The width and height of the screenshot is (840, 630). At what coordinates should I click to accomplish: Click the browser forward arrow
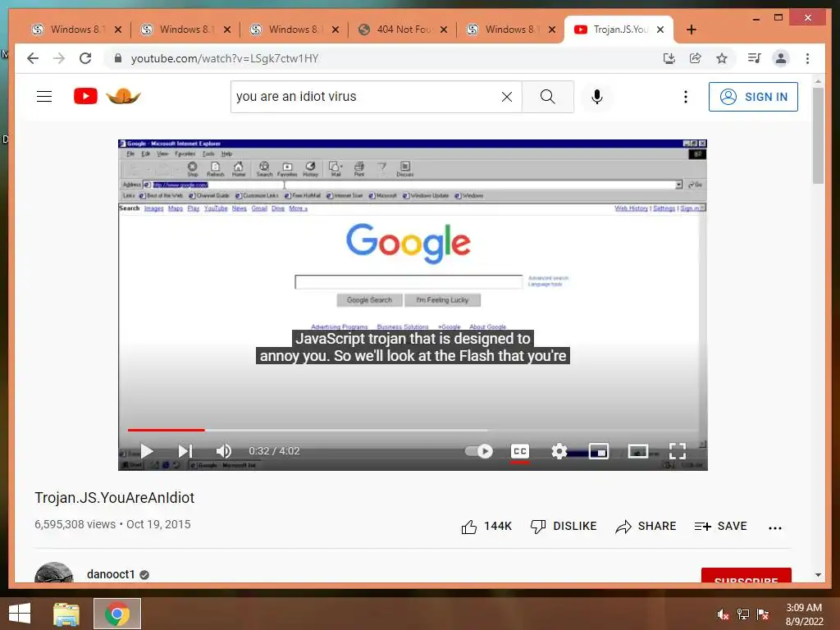click(59, 58)
